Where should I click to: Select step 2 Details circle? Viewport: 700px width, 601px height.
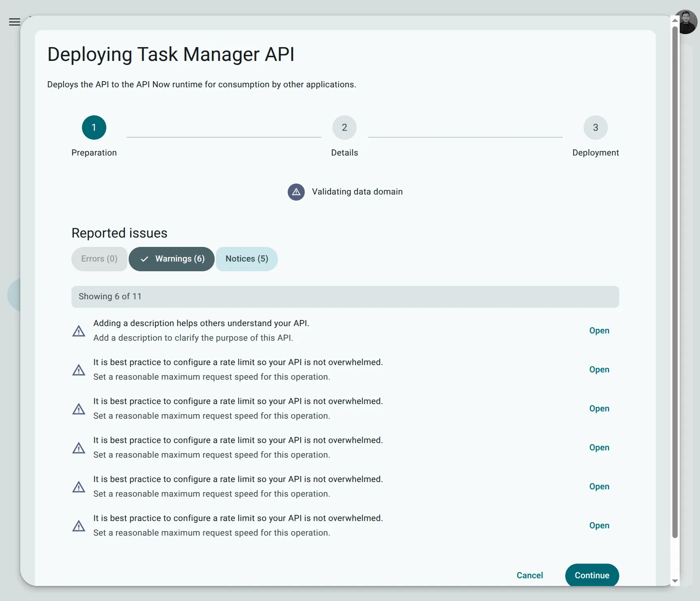345,128
